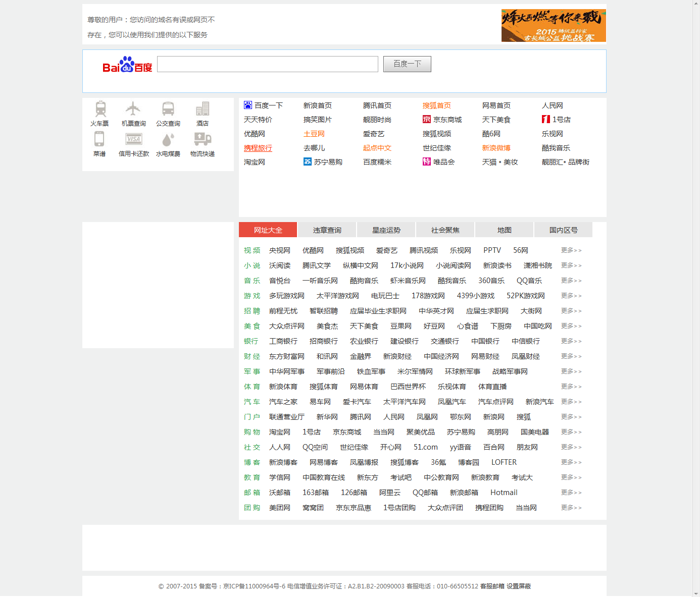Click the scrollbar up arrow

(696, 4)
